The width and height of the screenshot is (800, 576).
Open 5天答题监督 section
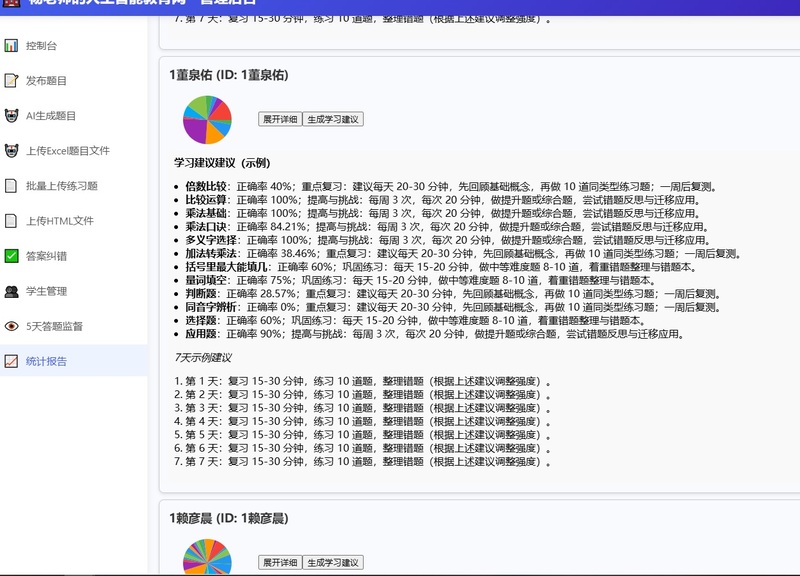click(x=74, y=326)
